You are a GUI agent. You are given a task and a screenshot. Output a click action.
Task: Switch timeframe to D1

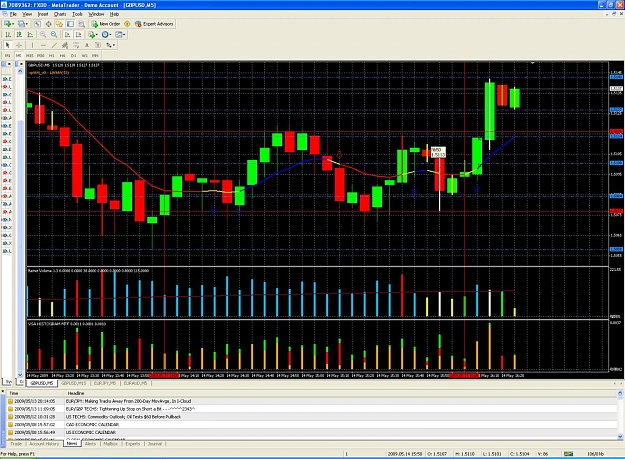point(74,56)
